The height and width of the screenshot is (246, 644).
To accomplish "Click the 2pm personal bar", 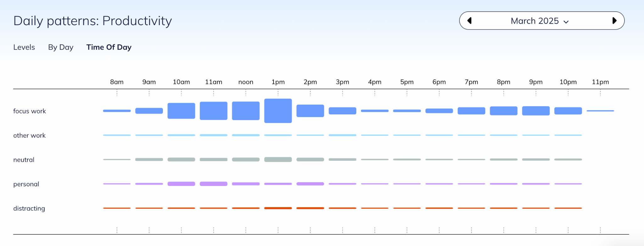I will pos(310,184).
